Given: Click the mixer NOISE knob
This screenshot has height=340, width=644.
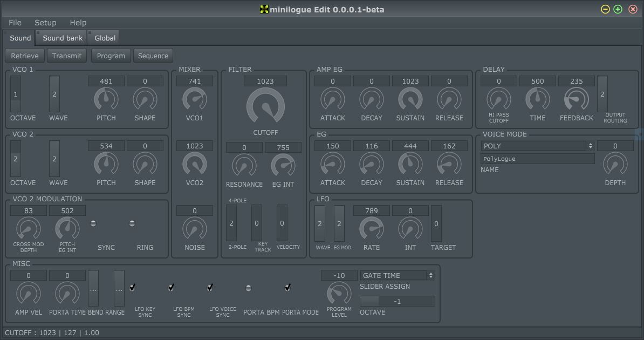Looking at the screenshot, I should click(195, 229).
